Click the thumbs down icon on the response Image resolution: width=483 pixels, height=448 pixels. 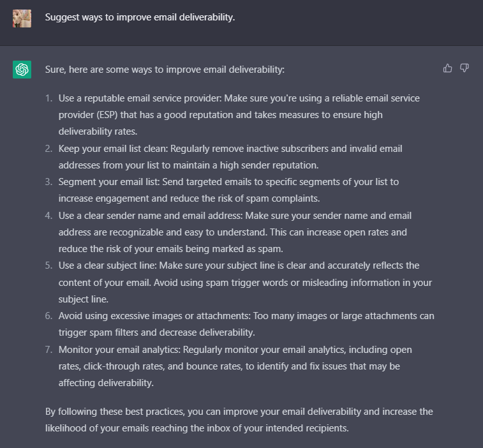464,68
